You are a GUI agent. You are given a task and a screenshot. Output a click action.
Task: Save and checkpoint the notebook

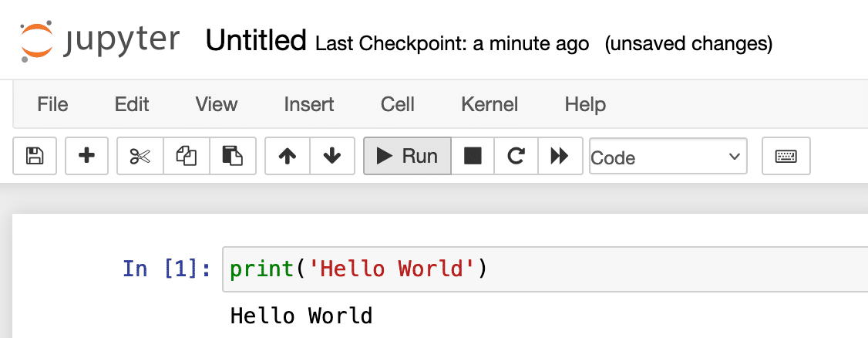[35, 156]
